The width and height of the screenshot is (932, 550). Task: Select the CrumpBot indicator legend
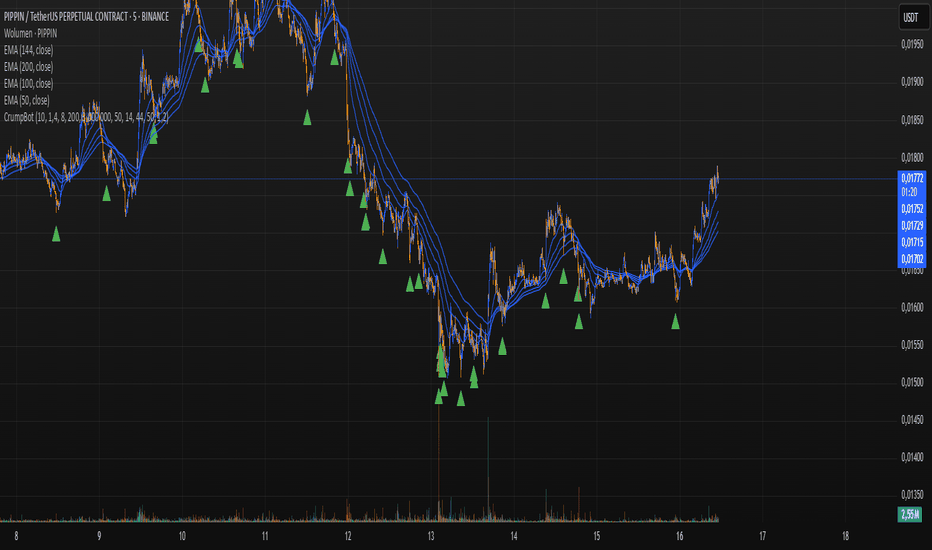[86, 117]
